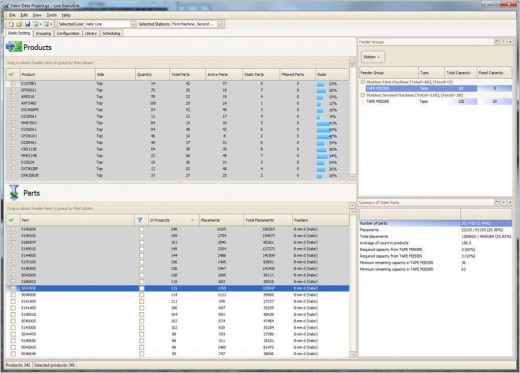The height and width of the screenshot is (373, 520).
Task: Tick selection checkbox of part row with 104 in products
Action: (13, 314)
